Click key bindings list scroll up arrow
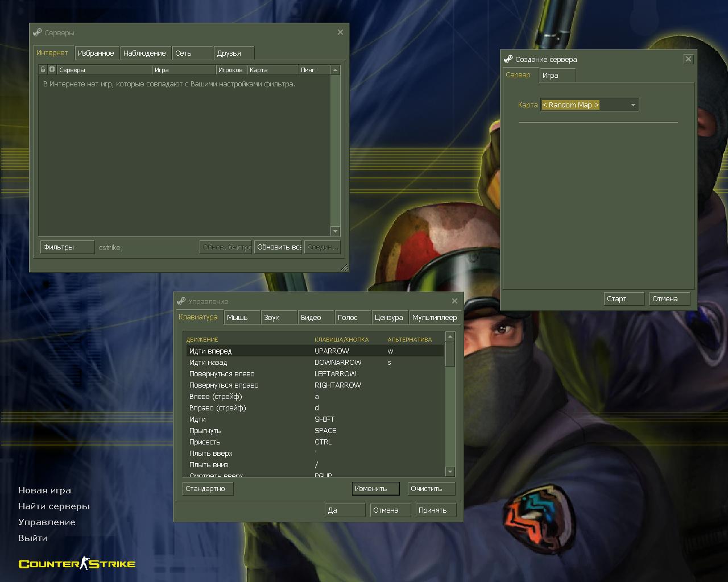This screenshot has width=728, height=582. pos(450,336)
